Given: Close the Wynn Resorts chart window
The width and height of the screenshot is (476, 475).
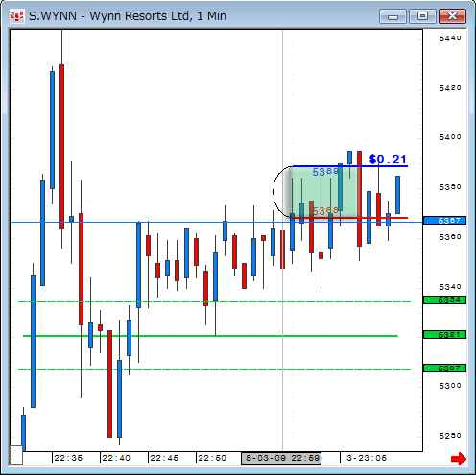Looking at the screenshot, I should 452,16.
